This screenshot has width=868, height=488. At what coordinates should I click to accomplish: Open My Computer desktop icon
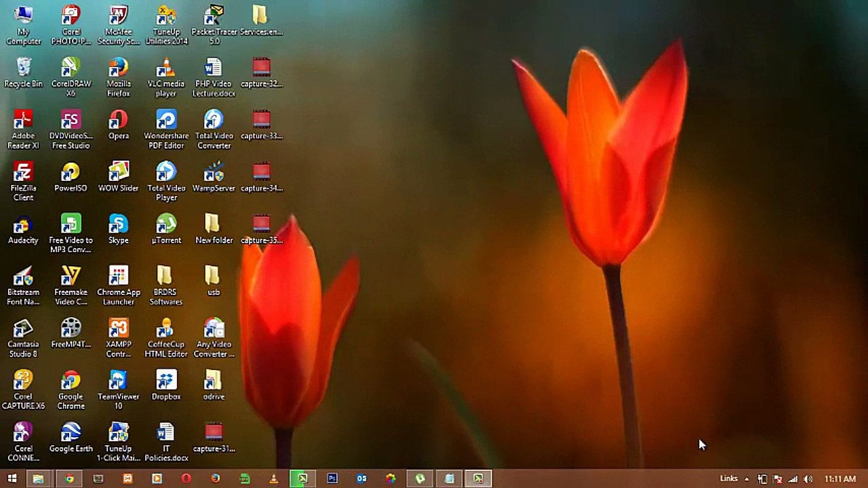tap(24, 25)
